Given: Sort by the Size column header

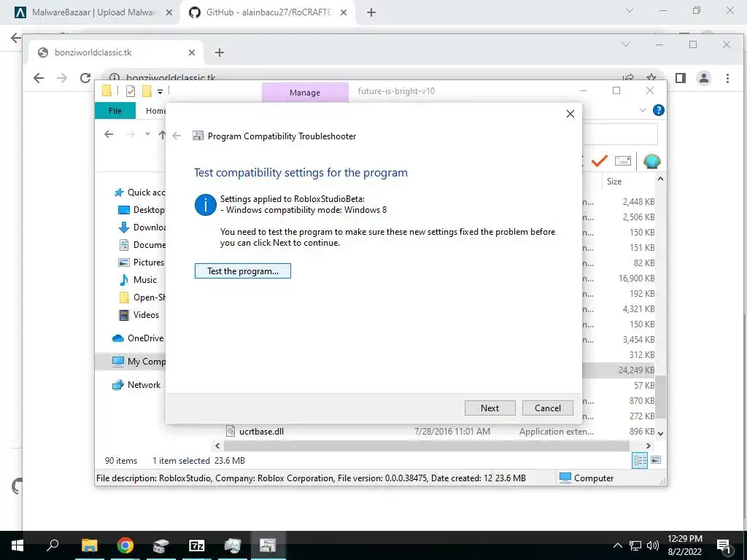Looking at the screenshot, I should [x=614, y=182].
